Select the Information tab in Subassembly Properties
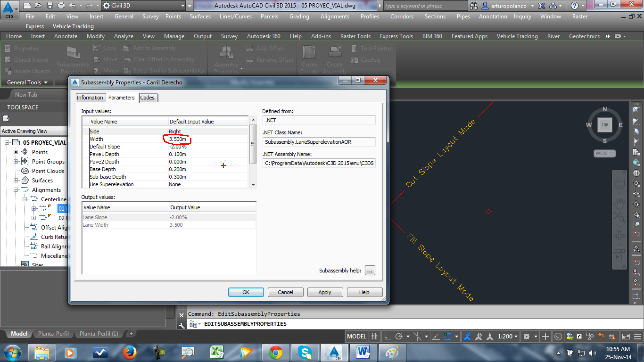 pos(90,98)
